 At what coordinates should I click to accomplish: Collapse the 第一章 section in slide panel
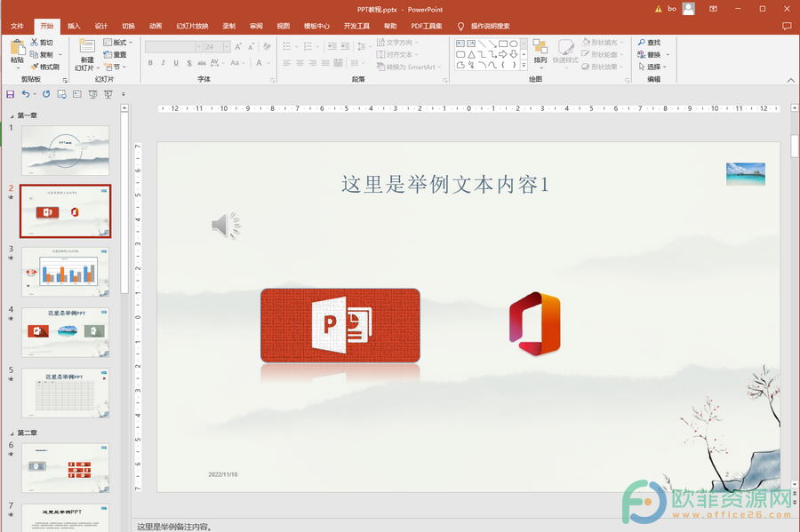[x=12, y=116]
